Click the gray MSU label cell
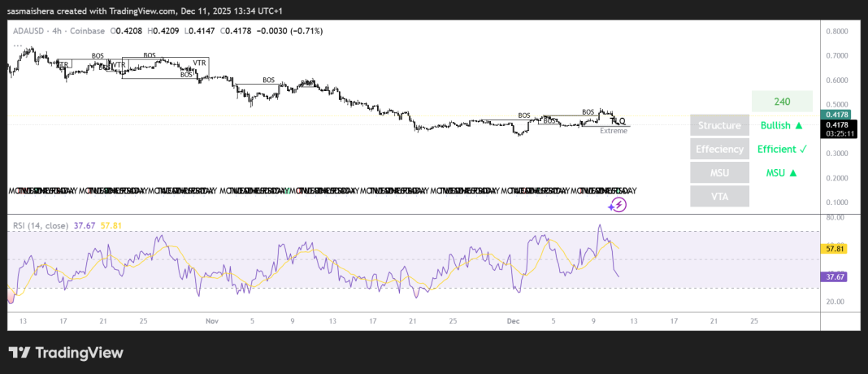868x374 pixels. [x=719, y=172]
